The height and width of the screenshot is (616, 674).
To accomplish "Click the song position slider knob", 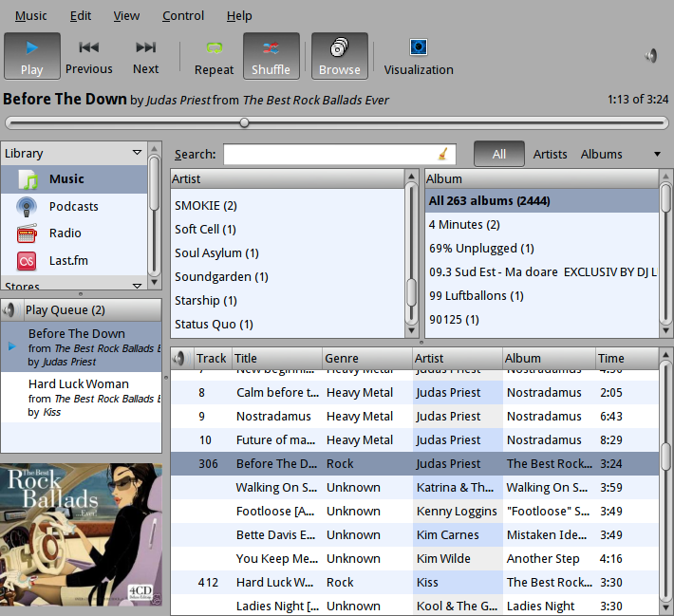I will click(244, 123).
